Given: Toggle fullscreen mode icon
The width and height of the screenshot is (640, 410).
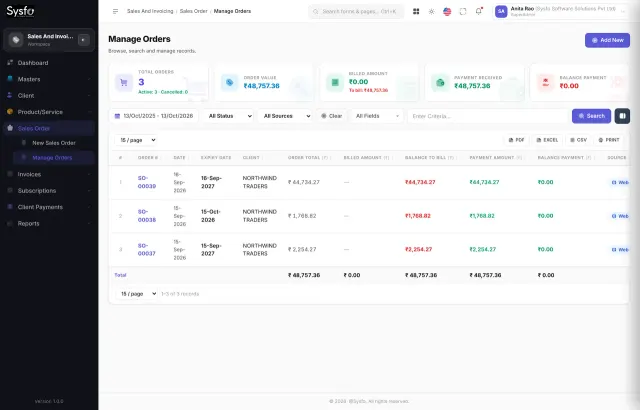Looking at the screenshot, I should pos(463,11).
